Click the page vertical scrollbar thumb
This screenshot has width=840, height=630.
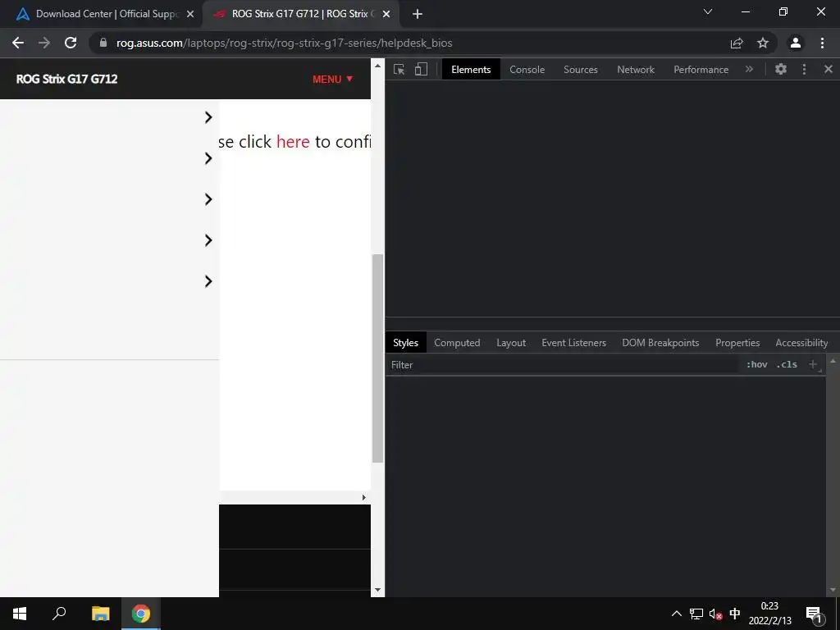pyautogui.click(x=377, y=358)
